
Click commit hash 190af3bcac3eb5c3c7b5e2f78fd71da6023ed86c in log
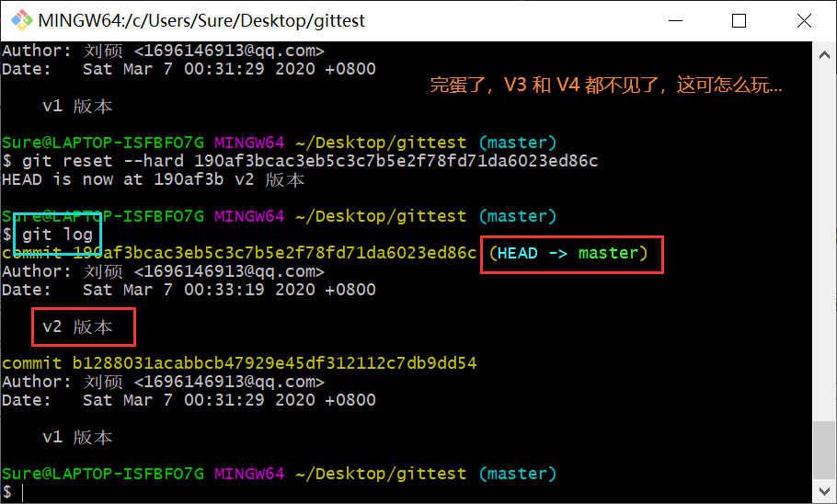coord(274,253)
